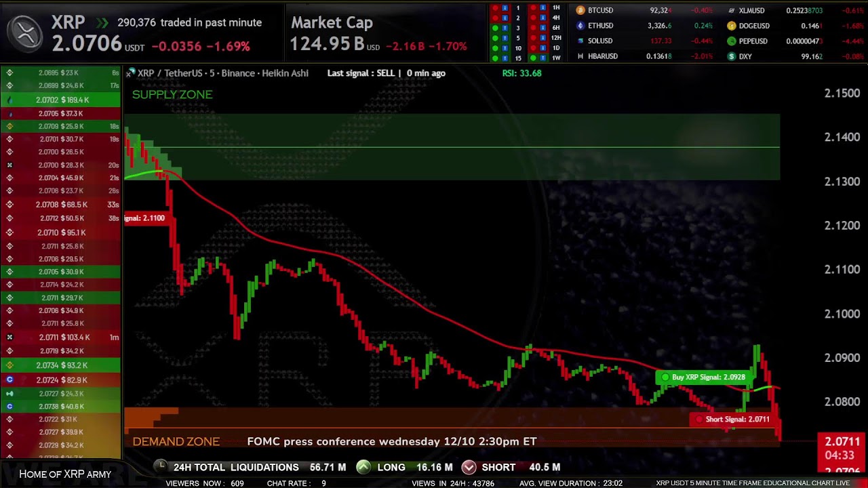Click the green SOLUSD ticker icon
The image size is (868, 488).
coord(581,41)
